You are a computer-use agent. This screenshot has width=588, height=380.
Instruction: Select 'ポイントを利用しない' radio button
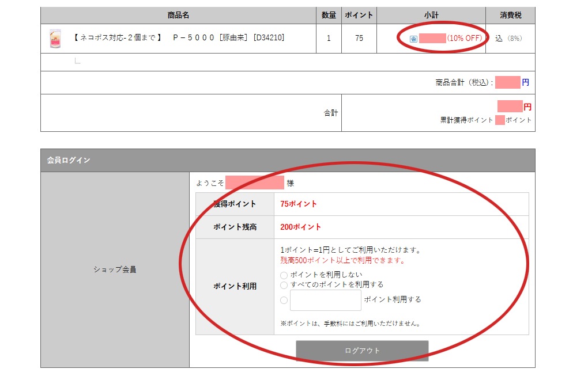pyautogui.click(x=284, y=276)
